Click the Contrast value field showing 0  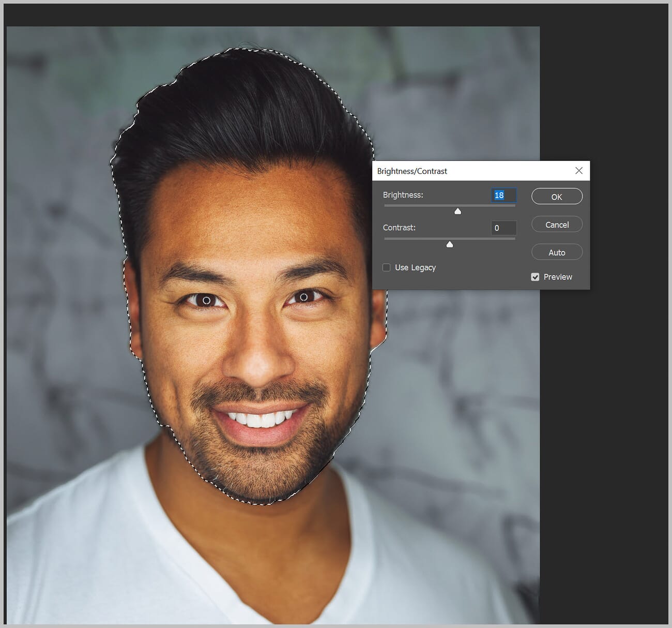coord(503,228)
